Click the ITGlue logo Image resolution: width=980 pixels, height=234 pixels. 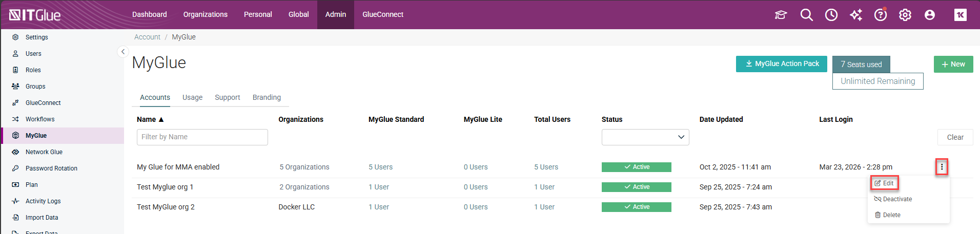(35, 15)
